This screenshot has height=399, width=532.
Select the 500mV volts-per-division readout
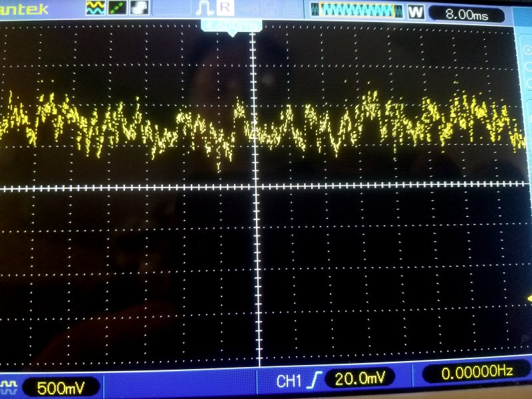59,387
